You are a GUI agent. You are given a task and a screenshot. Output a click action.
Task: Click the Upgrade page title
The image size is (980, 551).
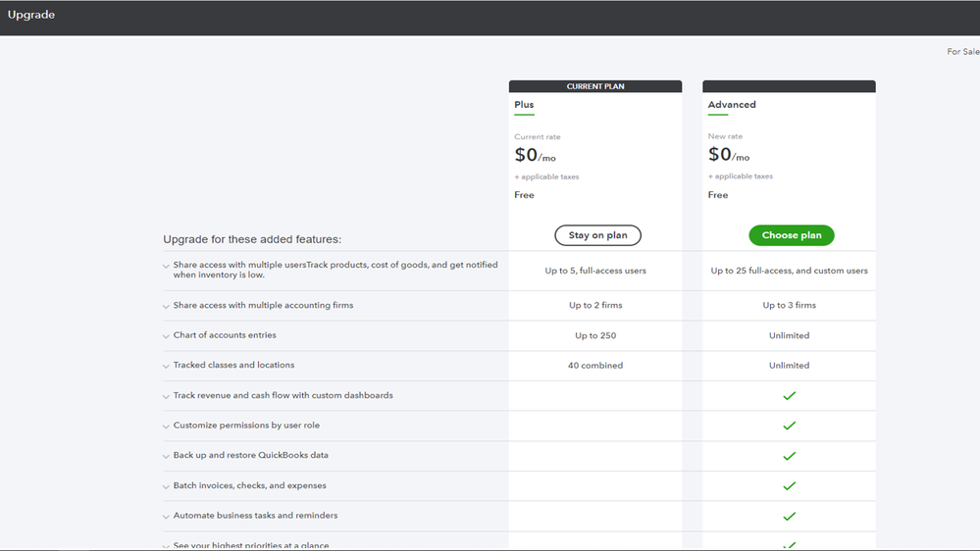pyautogui.click(x=31, y=16)
